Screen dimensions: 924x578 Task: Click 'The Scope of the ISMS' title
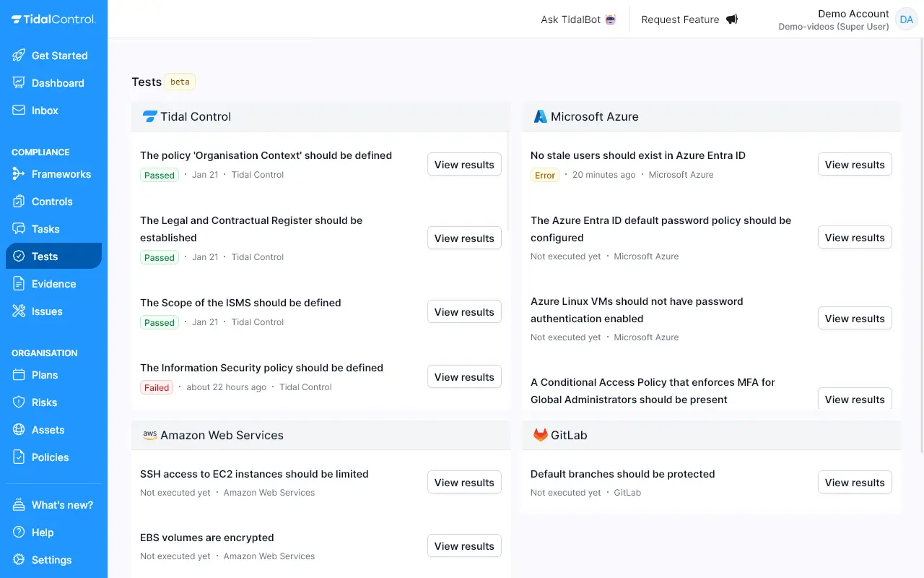[240, 303]
